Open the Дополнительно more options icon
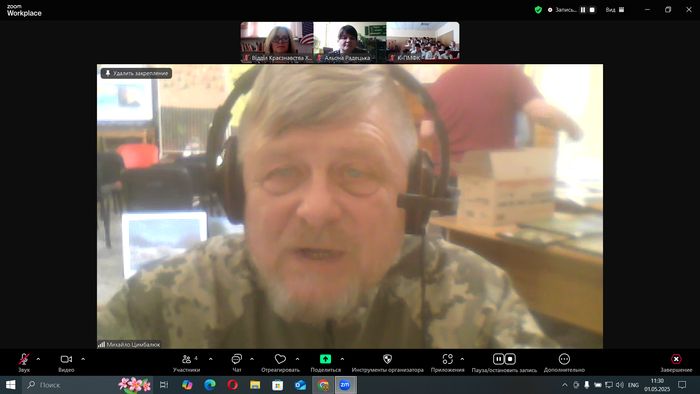The image size is (700, 394). [564, 359]
